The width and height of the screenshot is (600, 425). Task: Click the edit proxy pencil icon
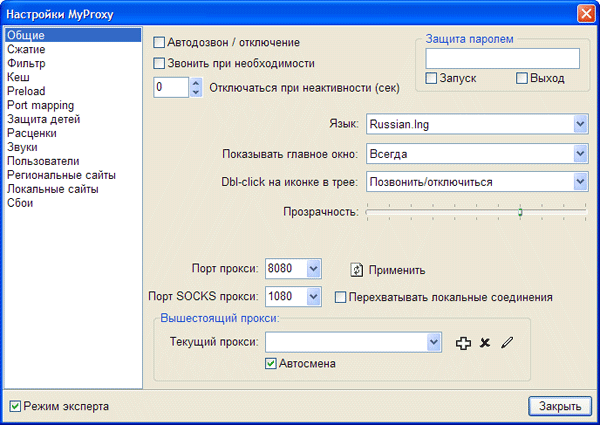tap(507, 343)
